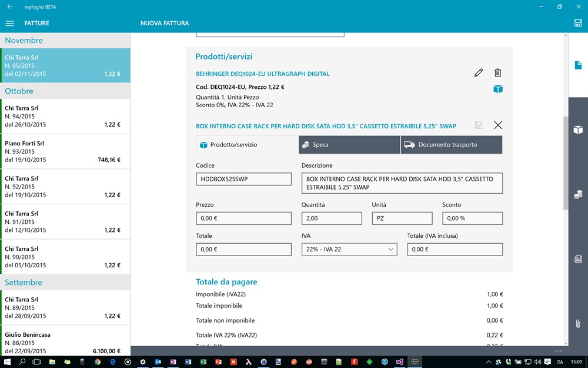Click the Prezzo input field
The width and height of the screenshot is (588, 368).
[244, 218]
